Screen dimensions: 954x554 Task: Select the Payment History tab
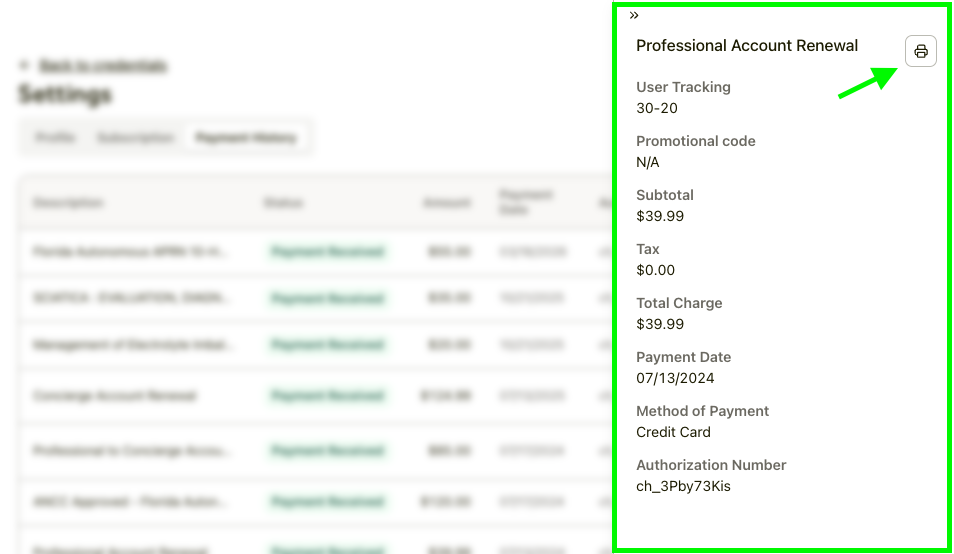[x=246, y=138]
